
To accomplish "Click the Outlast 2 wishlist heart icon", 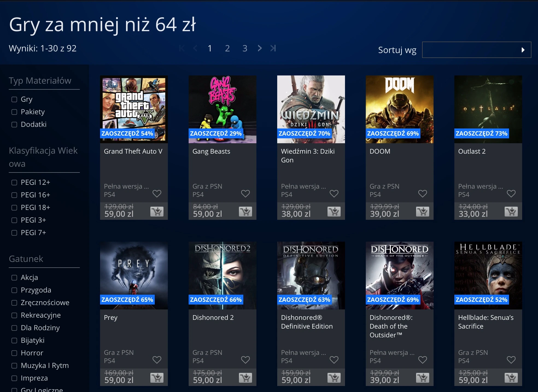I will (x=511, y=194).
